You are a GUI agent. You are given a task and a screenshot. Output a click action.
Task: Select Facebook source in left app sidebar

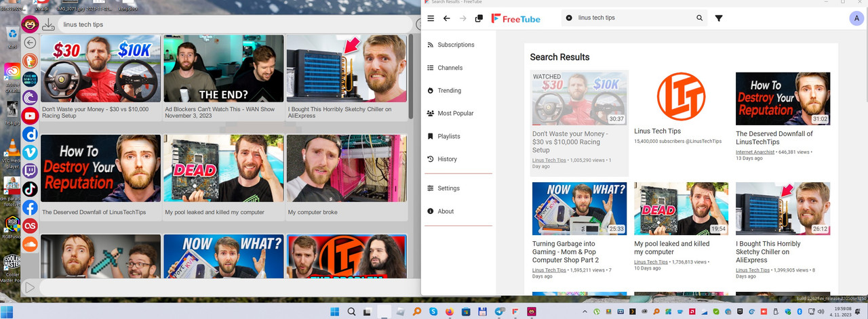30,207
